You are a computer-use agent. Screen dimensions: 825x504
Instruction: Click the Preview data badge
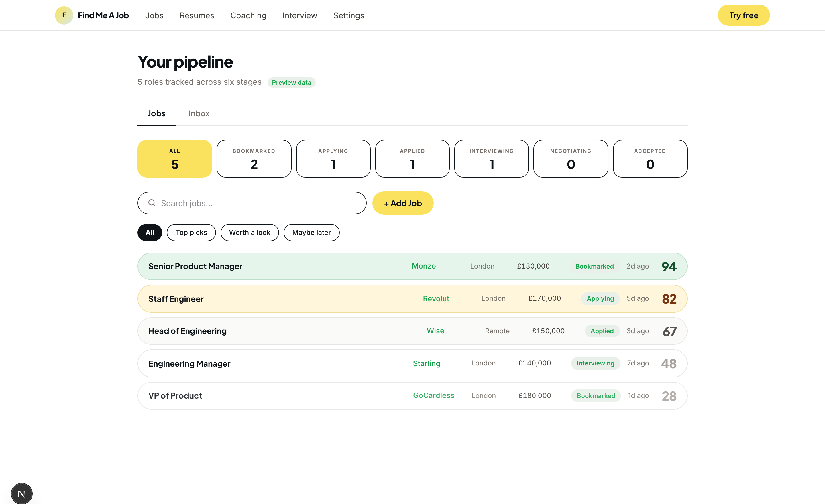(x=291, y=83)
